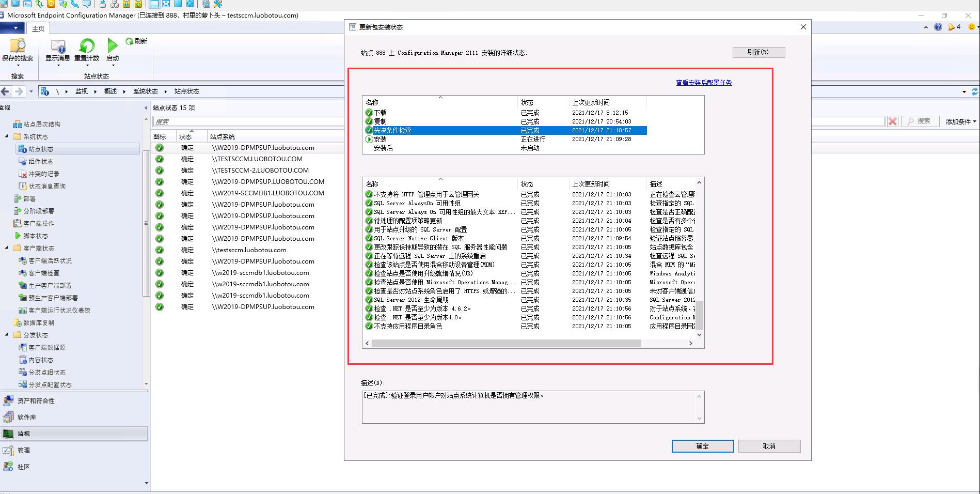Refresh the address bar with the refresh icon
Image resolution: width=980 pixels, height=494 pixels.
974,91
